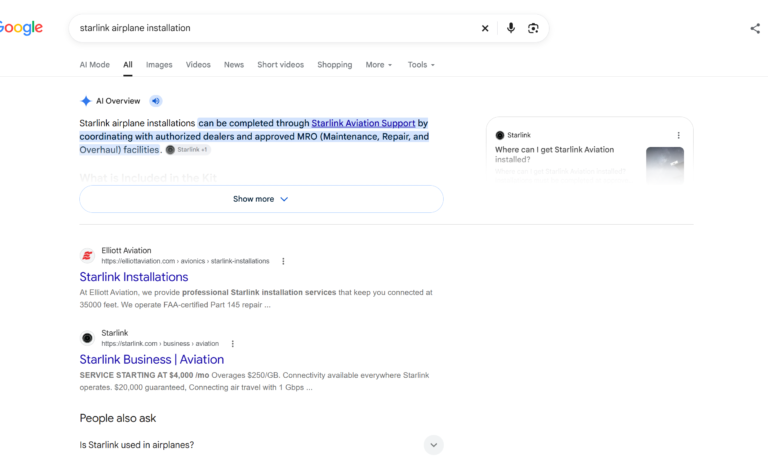
Task: Click the 'professional Starlink installation services' snippet text
Action: [259, 292]
